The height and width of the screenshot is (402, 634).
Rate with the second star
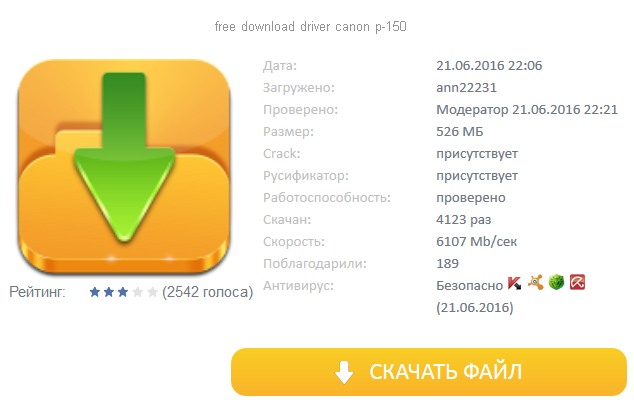pyautogui.click(x=109, y=292)
